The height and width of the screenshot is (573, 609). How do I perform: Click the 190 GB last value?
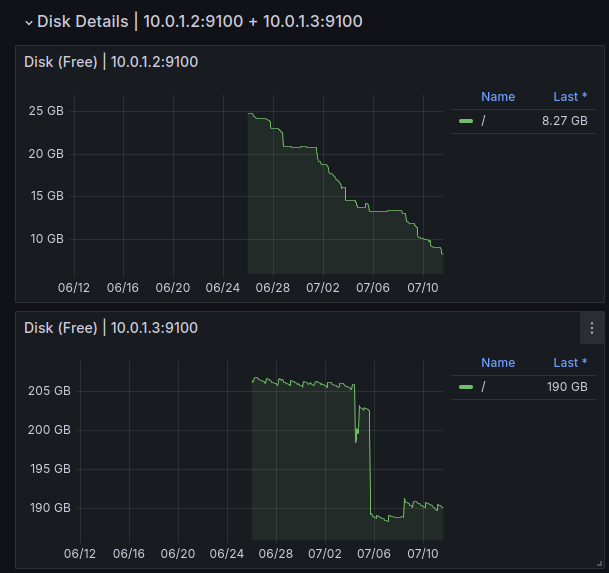(567, 387)
